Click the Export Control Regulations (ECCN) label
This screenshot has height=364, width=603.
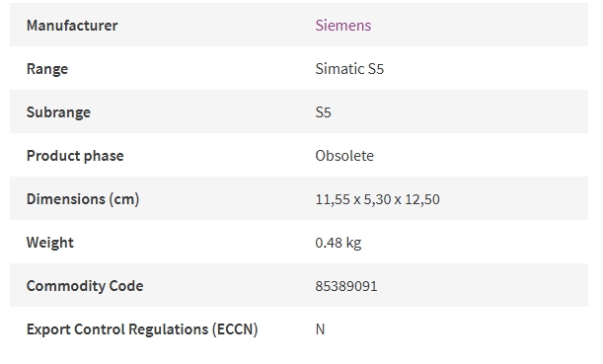coord(142,329)
